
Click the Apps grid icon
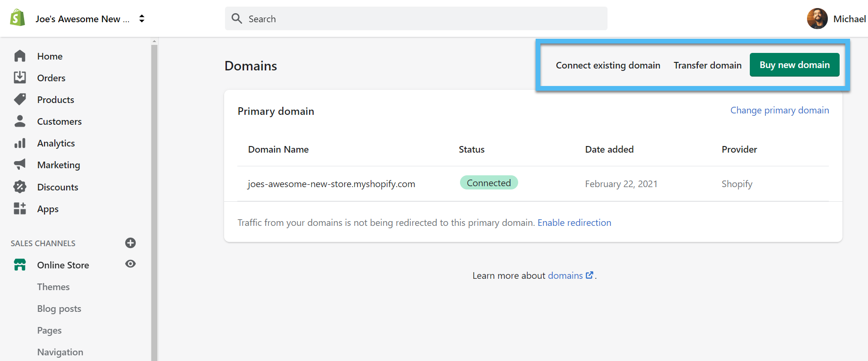click(x=20, y=208)
